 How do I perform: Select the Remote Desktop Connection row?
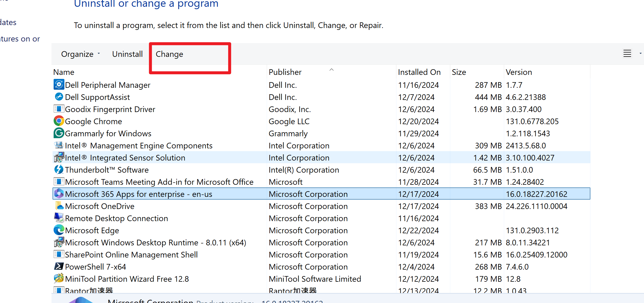tap(116, 218)
